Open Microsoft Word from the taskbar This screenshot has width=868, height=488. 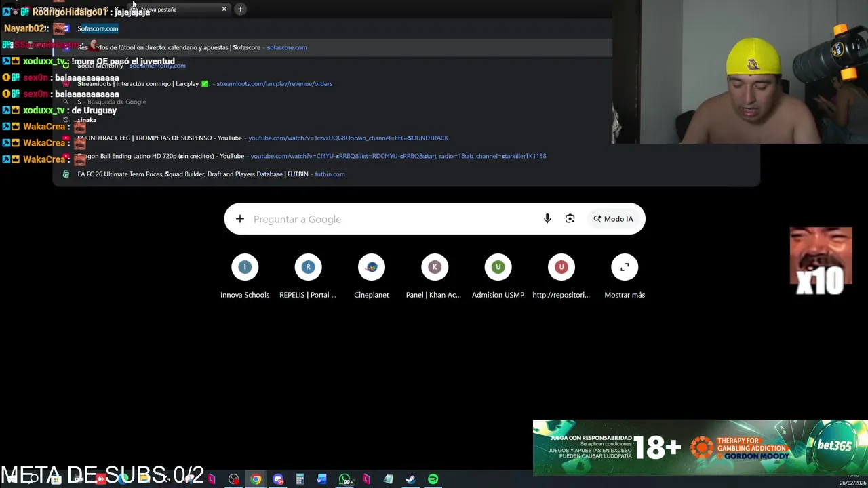322,479
